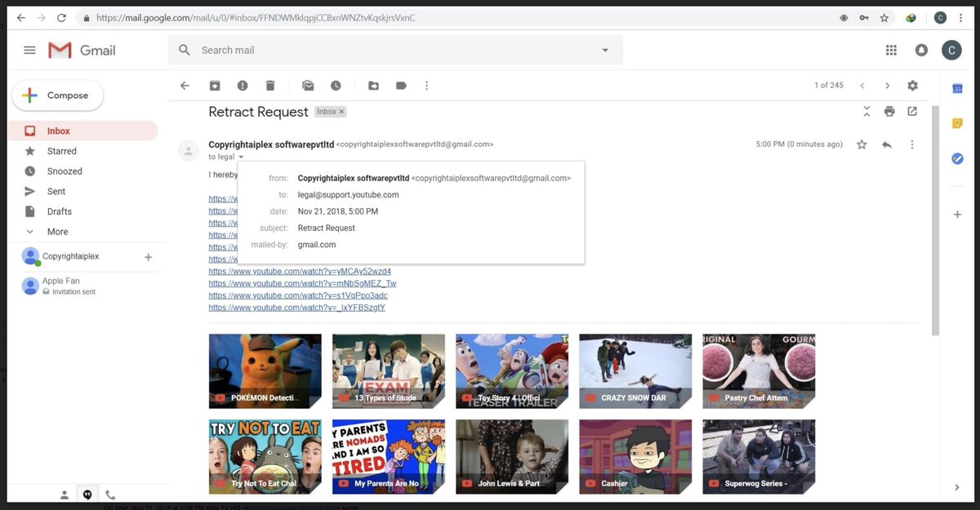Open the Labels tag menu
The width and height of the screenshot is (980, 510).
401,86
